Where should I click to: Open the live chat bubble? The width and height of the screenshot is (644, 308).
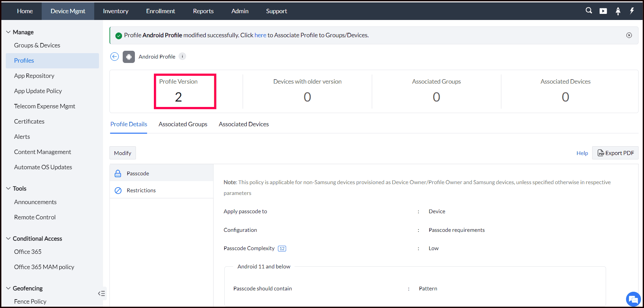coord(633,299)
